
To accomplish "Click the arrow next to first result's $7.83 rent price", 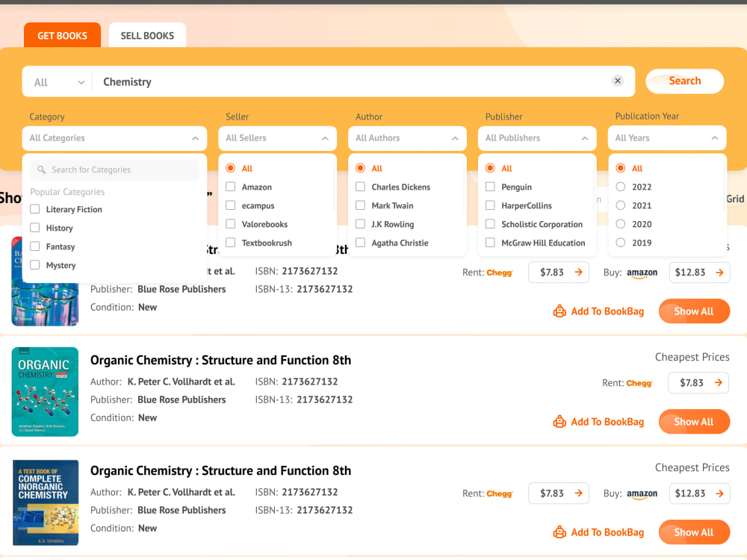I will click(578, 273).
